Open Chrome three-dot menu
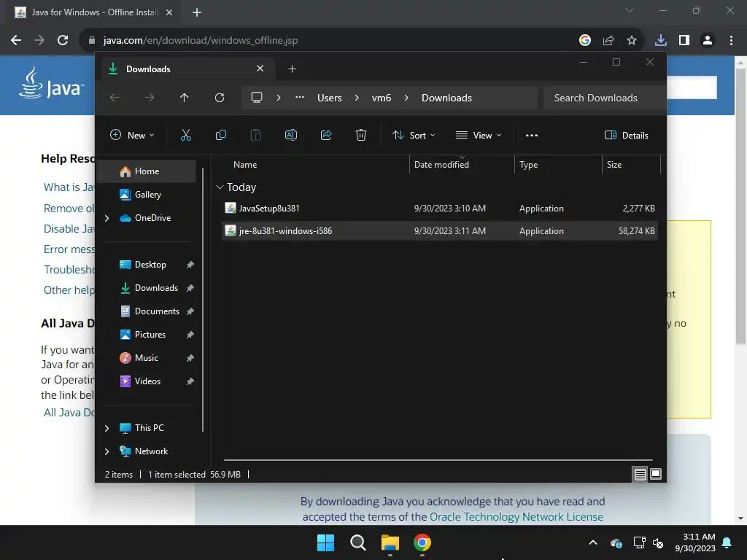The height and width of the screenshot is (560, 747). tap(731, 41)
